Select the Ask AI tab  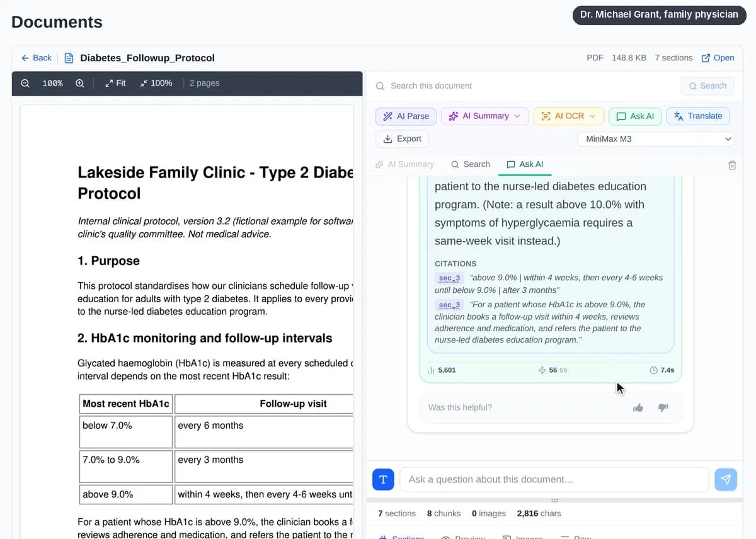[x=525, y=164]
